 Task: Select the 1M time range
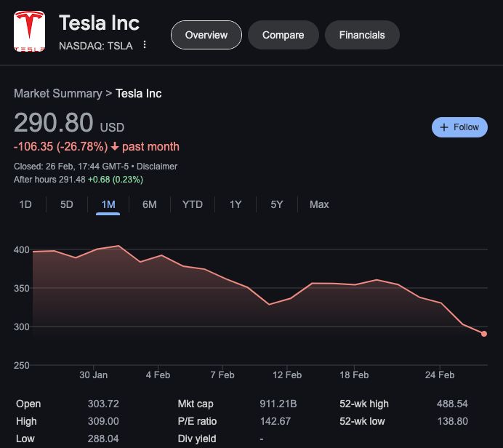click(x=108, y=204)
